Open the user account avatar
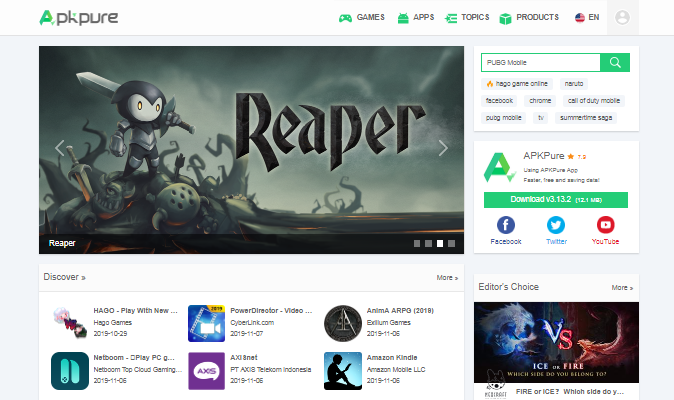The height and width of the screenshot is (400, 674). 622,18
